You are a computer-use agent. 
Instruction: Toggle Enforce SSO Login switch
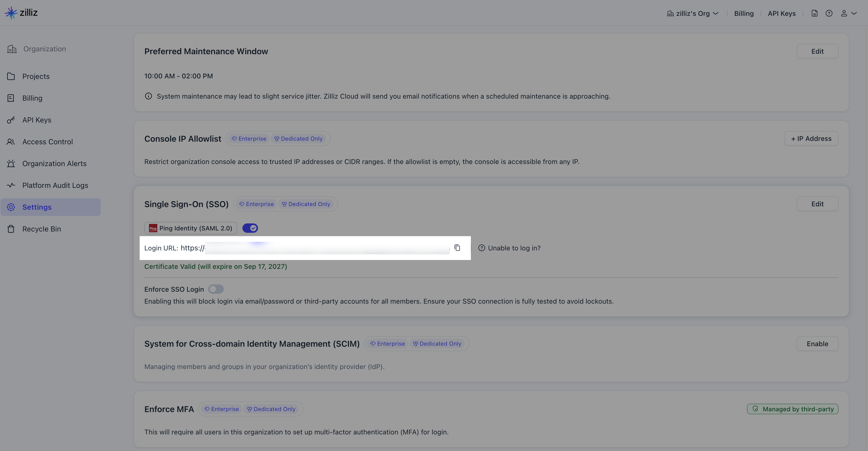[216, 289]
